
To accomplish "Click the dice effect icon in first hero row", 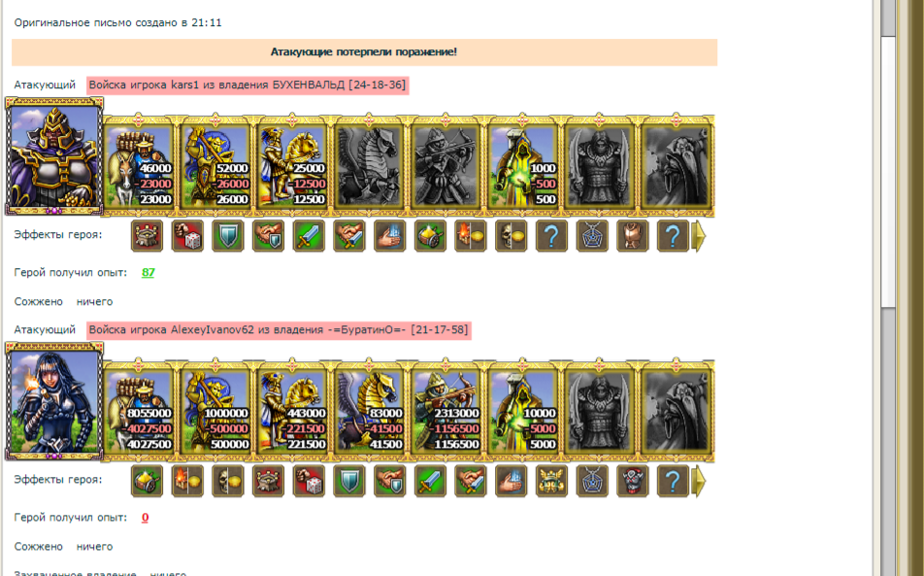I will (x=187, y=236).
